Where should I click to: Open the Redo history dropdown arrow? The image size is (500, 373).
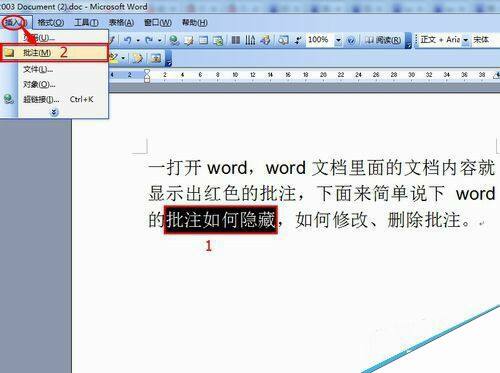160,41
